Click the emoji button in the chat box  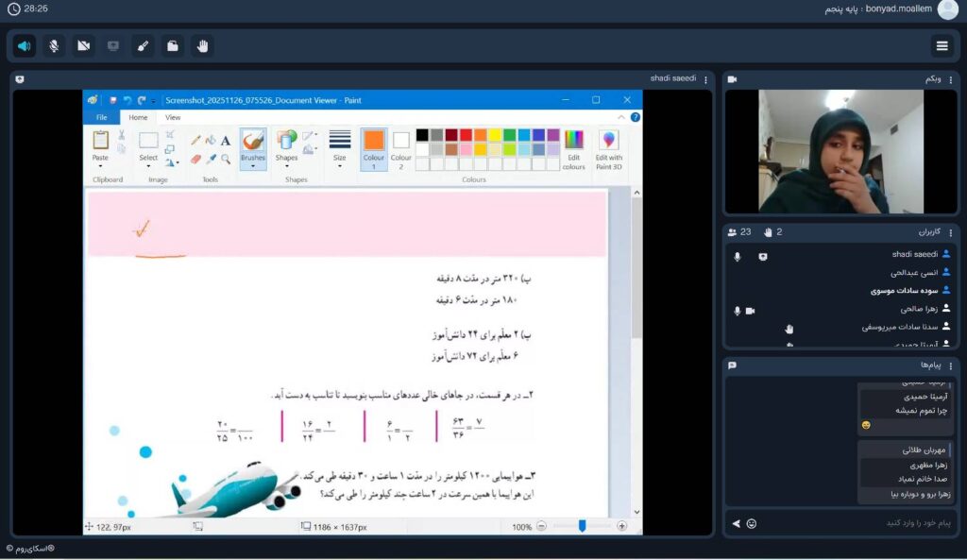(752, 523)
